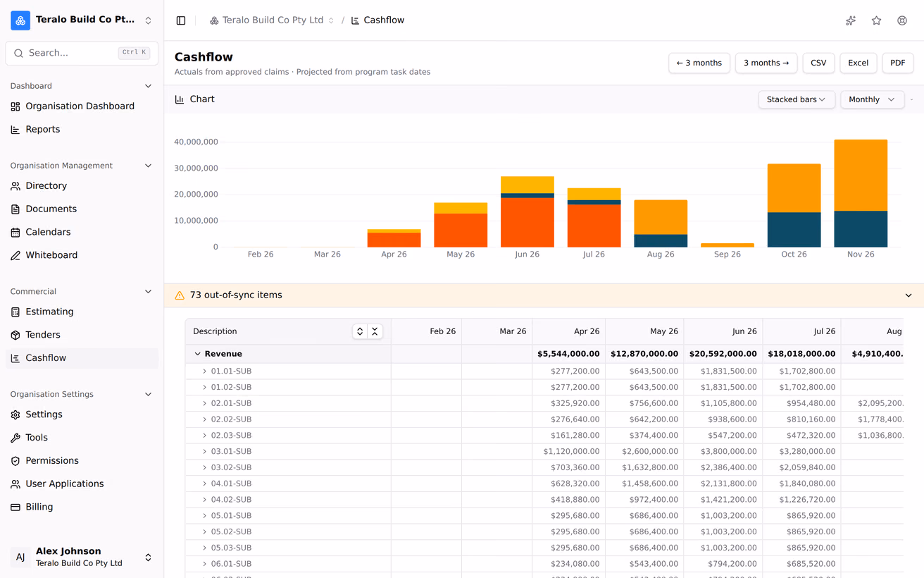Image resolution: width=924 pixels, height=578 pixels.
Task: Export as Excel
Action: coord(858,63)
